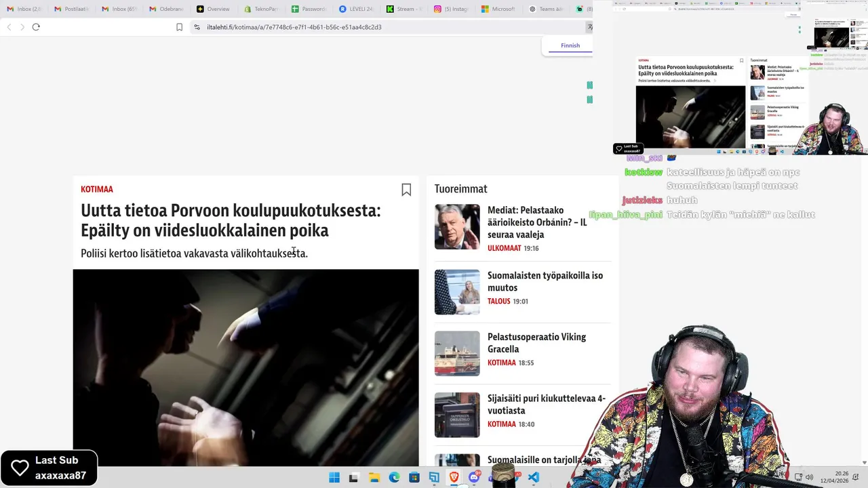The image size is (868, 488).
Task: Open Suomalaisten työpaikoilla iso muutos article
Action: [545, 281]
